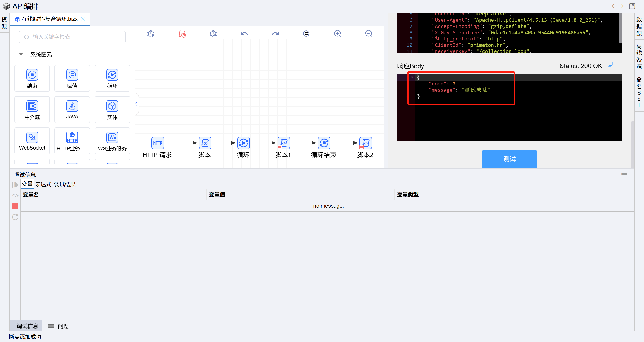
Task: Close the 在线编排-集合循环.bizx tab
Action: pos(83,19)
